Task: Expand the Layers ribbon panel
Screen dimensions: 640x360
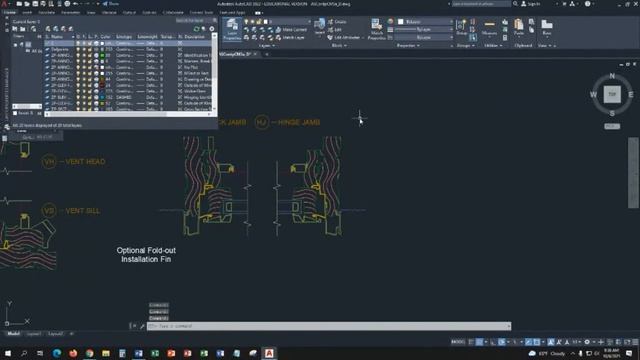Action: tap(267, 46)
